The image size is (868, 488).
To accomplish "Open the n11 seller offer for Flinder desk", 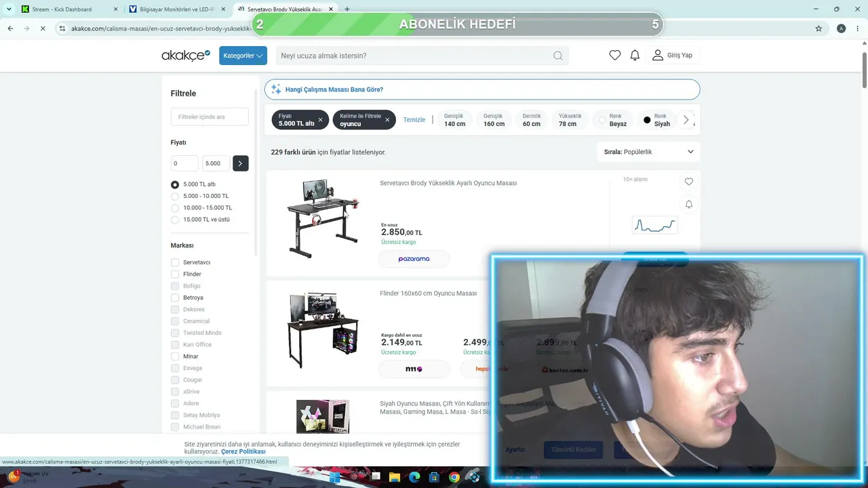I will [x=414, y=369].
